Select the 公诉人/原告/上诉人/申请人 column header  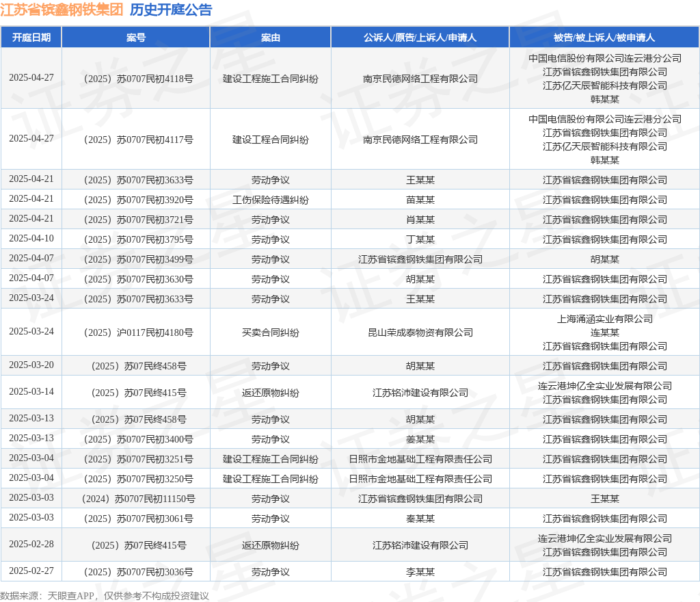420,38
